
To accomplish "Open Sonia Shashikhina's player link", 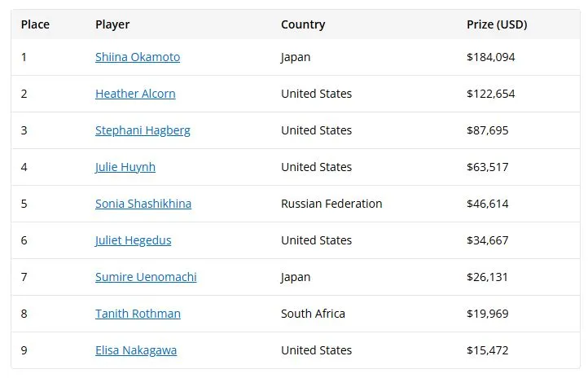I will (143, 204).
